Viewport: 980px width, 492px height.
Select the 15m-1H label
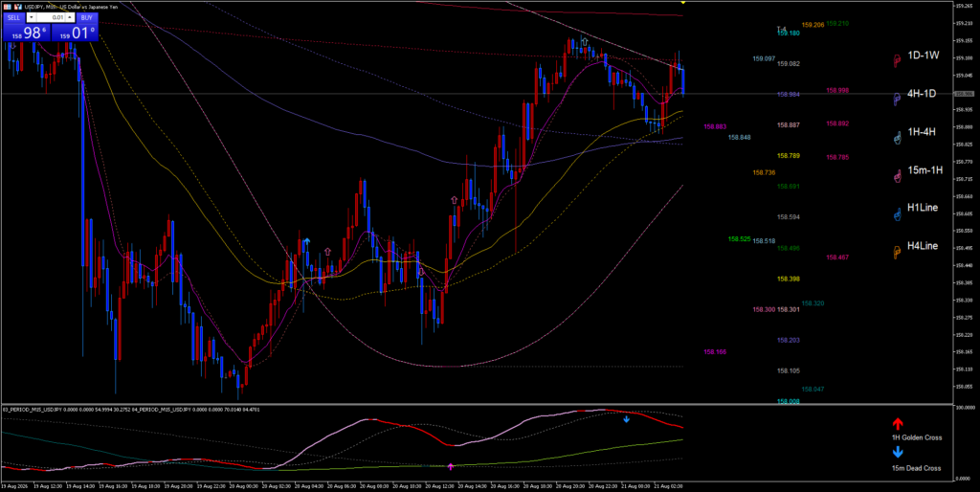point(925,169)
